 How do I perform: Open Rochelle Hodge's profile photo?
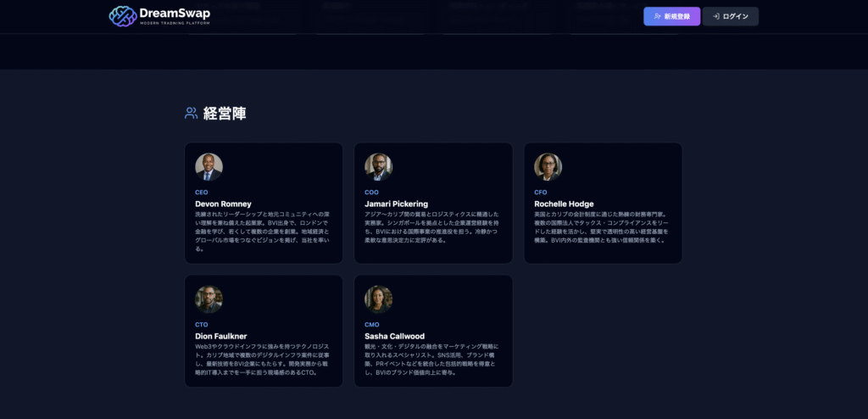click(x=548, y=167)
